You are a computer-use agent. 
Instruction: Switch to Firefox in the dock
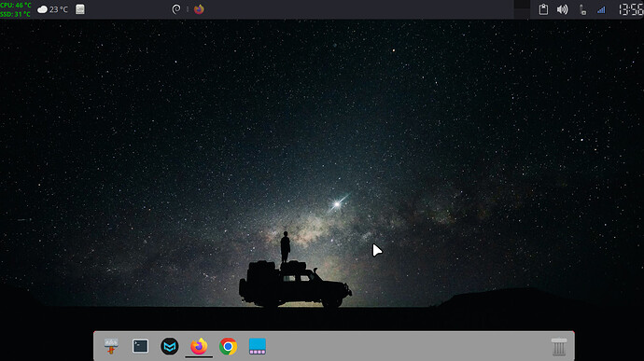199,346
